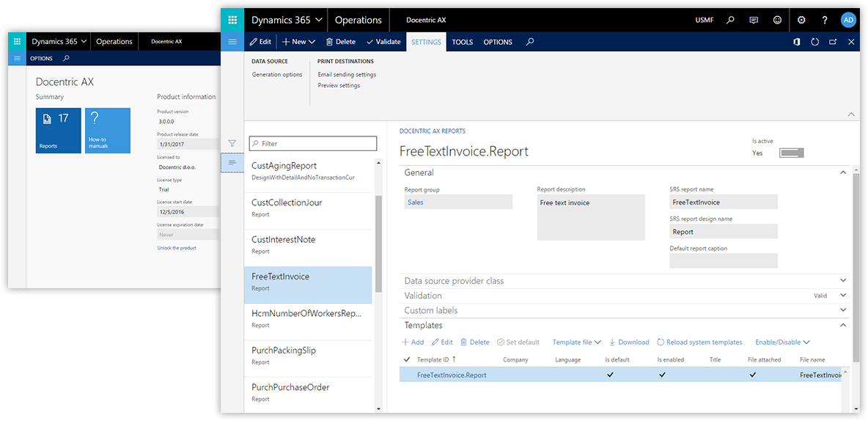The image size is (868, 421).
Task: Click the action bar search magnifier
Action: 530,42
